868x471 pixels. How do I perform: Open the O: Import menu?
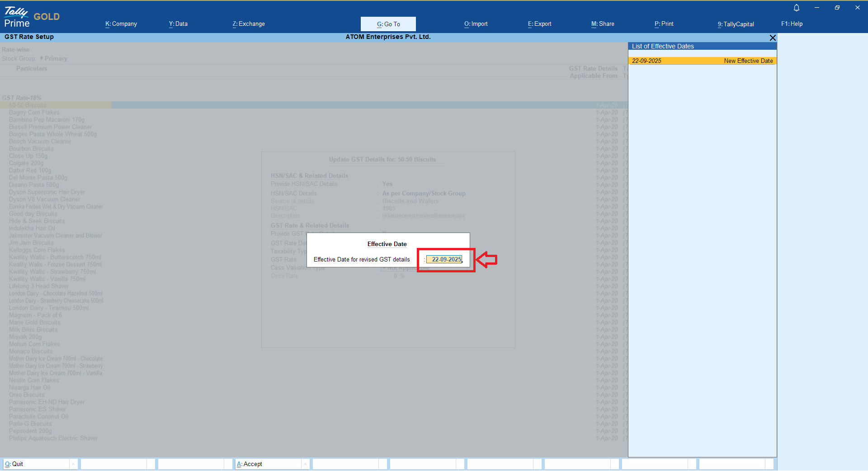[476, 24]
